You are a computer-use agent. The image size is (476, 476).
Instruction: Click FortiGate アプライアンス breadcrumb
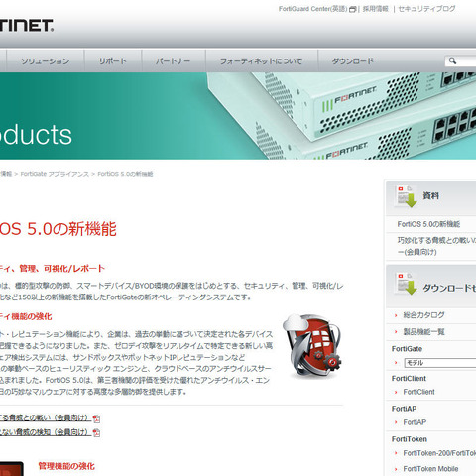55,174
